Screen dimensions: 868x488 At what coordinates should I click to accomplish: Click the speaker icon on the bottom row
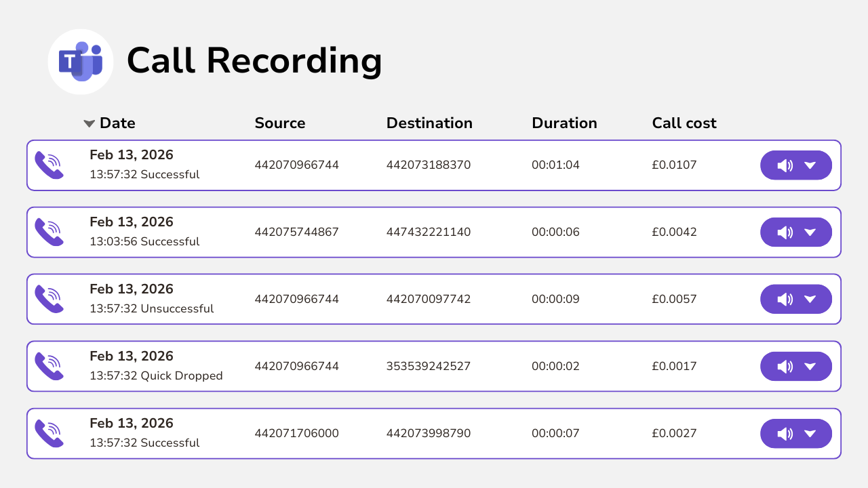tap(785, 433)
